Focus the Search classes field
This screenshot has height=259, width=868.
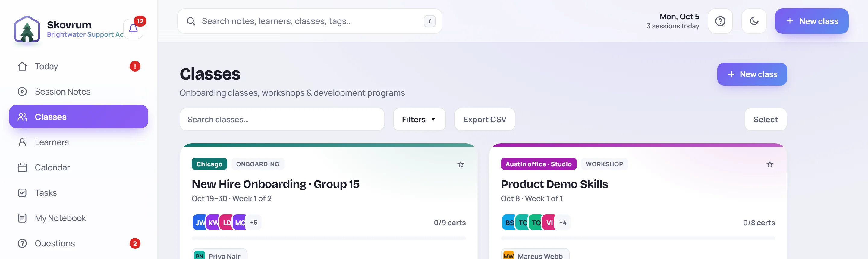click(x=282, y=119)
